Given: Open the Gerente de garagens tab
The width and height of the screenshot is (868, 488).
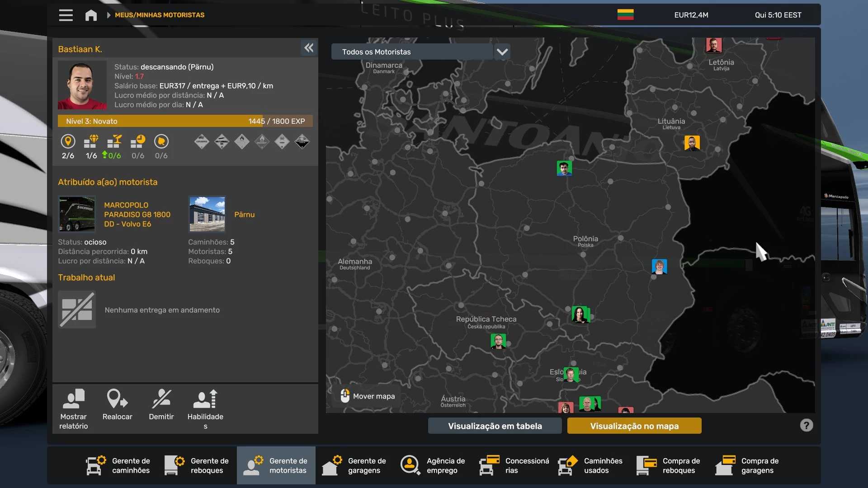Looking at the screenshot, I should [x=355, y=465].
